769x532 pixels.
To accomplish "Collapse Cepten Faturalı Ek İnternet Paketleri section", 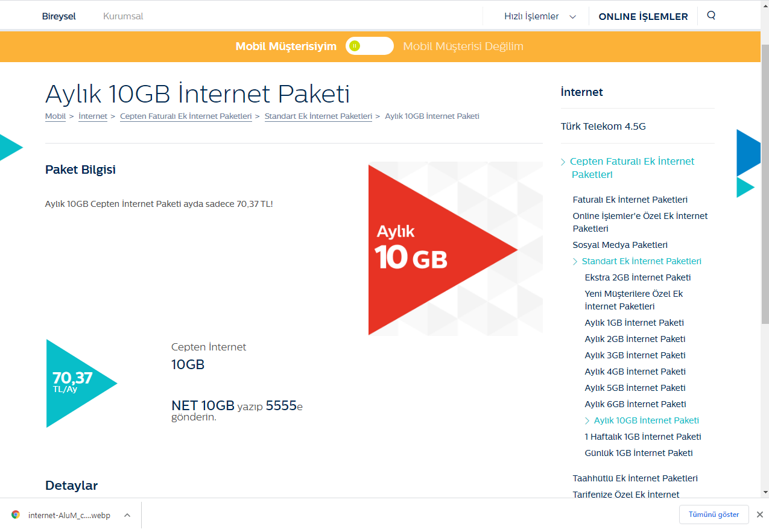I will [563, 162].
